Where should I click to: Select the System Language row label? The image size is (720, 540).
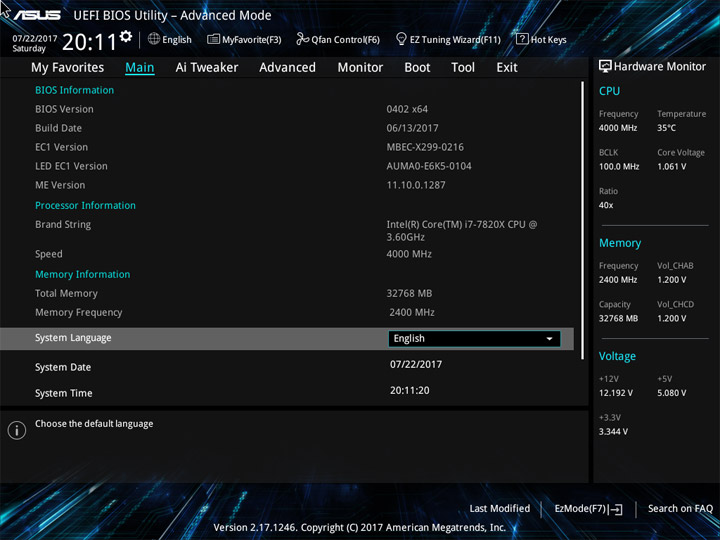[73, 338]
